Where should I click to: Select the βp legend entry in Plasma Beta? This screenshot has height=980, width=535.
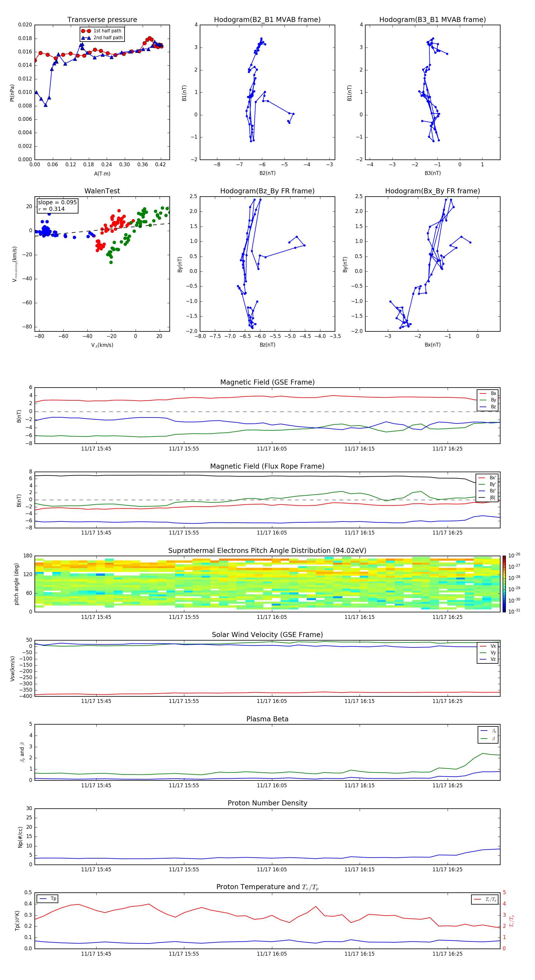click(489, 731)
